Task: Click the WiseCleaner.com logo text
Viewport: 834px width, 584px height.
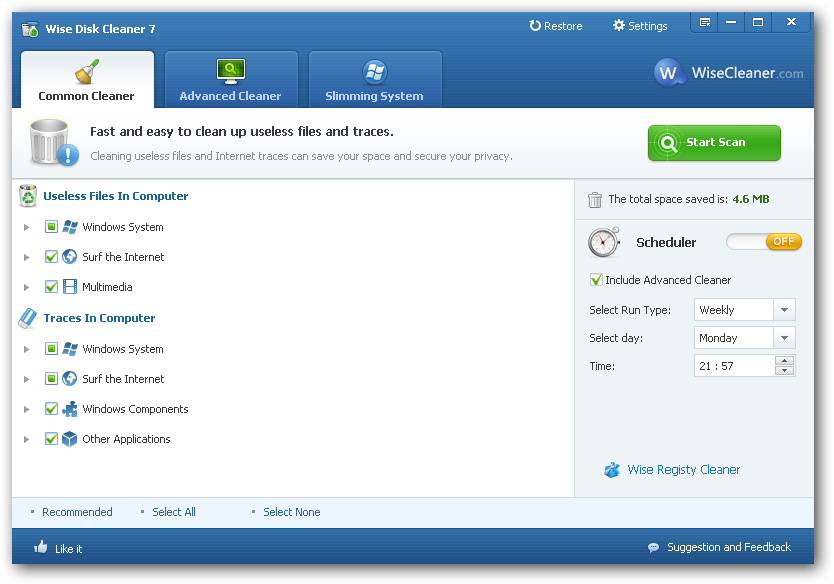Action: tap(747, 73)
